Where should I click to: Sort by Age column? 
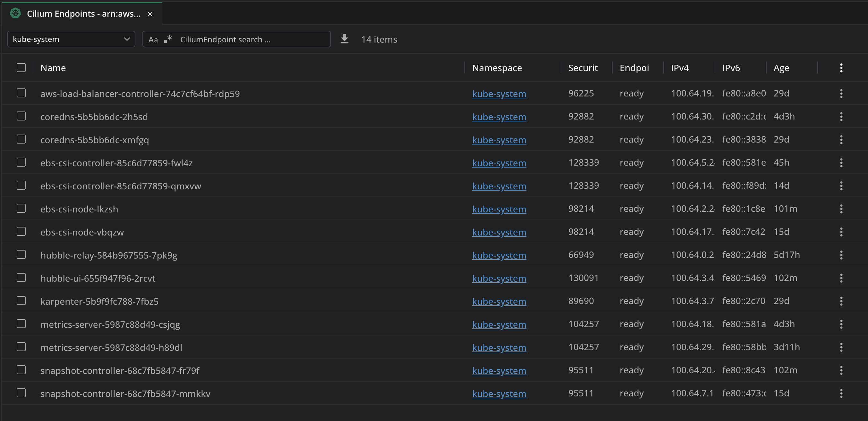(x=781, y=68)
